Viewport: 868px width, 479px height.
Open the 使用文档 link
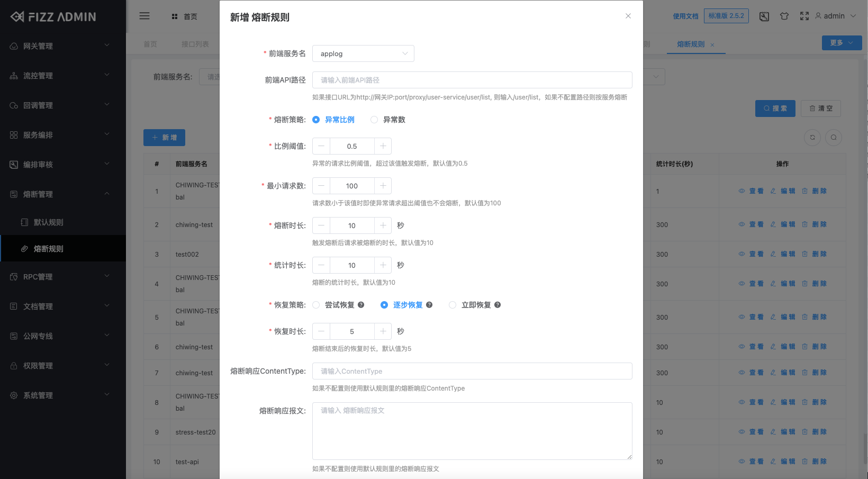tap(685, 16)
